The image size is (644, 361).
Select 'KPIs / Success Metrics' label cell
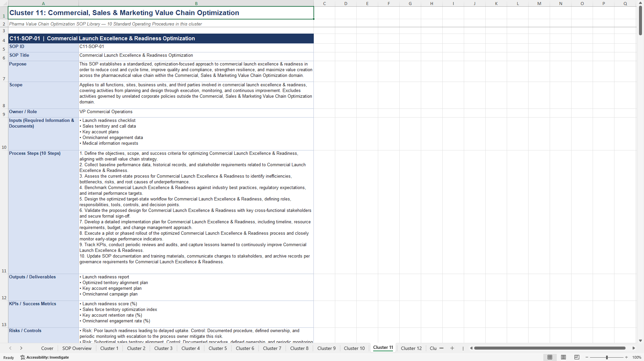(43, 314)
